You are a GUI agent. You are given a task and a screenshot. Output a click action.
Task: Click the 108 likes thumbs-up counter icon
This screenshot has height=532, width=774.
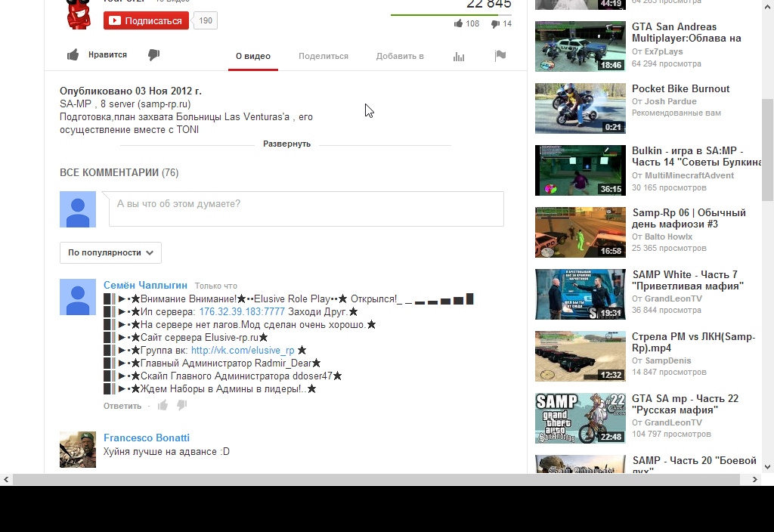tap(458, 23)
